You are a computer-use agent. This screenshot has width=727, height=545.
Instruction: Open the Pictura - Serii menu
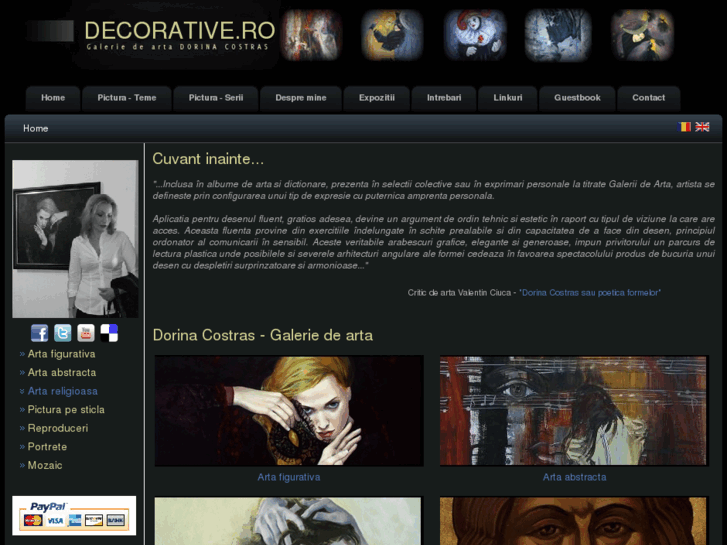pyautogui.click(x=216, y=98)
